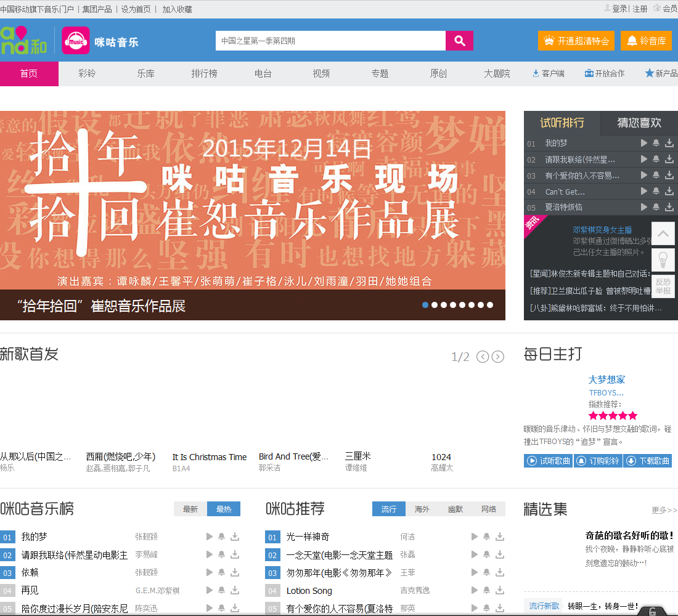Select the 海外 tab in 咪咕推荐
This screenshot has height=616, width=678.
coord(422,509)
